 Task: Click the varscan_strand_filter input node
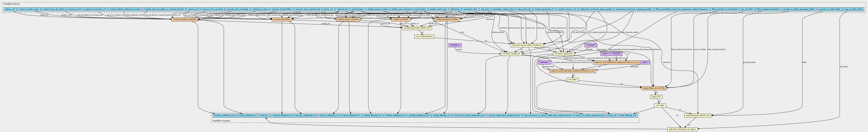281,9
